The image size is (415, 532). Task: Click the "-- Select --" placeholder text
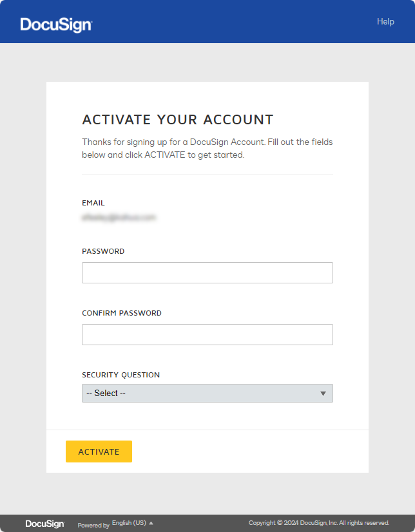point(106,393)
